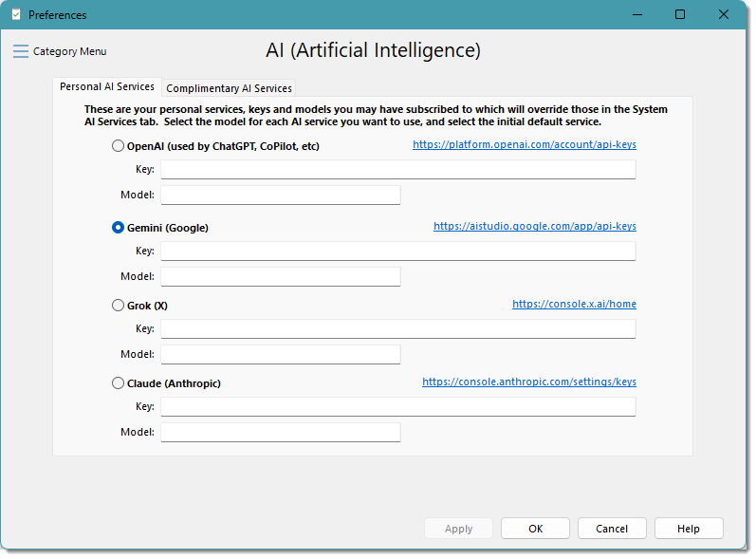Open the console.x.ai home link

(574, 305)
